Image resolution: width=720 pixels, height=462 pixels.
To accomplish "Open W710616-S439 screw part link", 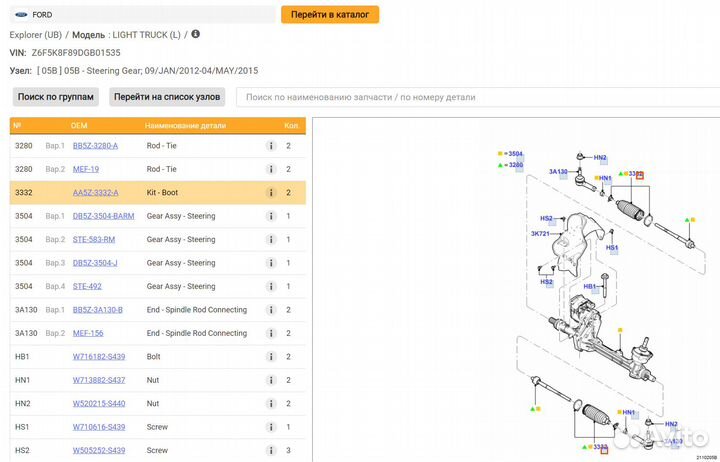I will (x=99, y=427).
